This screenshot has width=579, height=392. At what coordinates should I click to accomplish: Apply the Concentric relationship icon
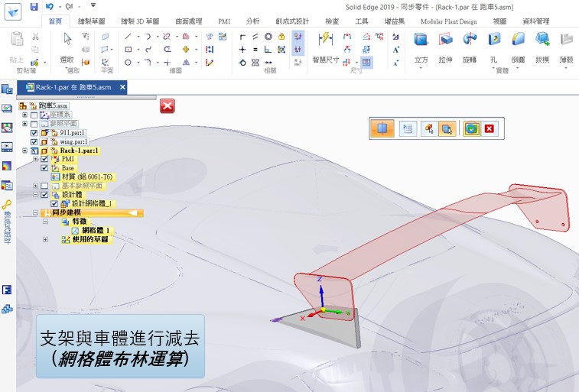coord(268,36)
